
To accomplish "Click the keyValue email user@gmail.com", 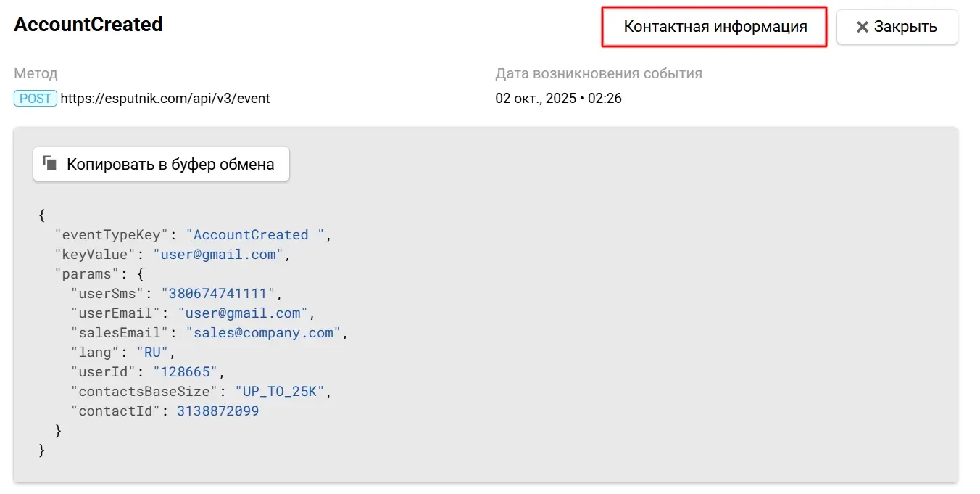I will coord(217,255).
